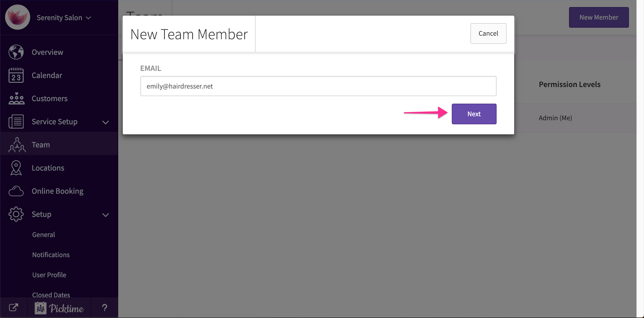Viewport: 644px width, 318px height.
Task: Open User Profile settings
Action: pos(49,275)
